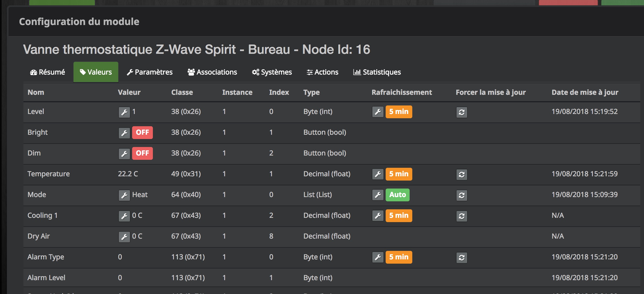The height and width of the screenshot is (294, 644).
Task: Force update of the Mode row
Action: pyautogui.click(x=462, y=195)
